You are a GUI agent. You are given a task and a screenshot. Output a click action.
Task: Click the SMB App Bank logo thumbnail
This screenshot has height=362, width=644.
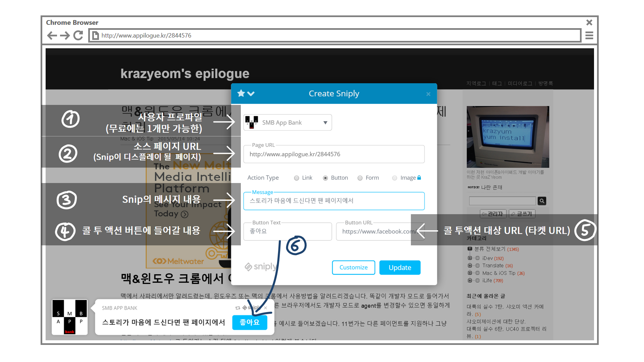(x=70, y=317)
